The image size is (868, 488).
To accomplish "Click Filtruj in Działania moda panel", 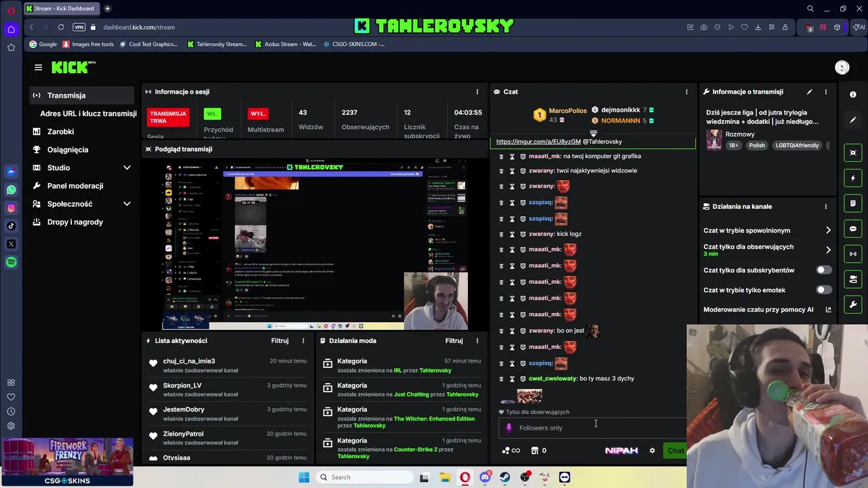I will click(x=454, y=341).
